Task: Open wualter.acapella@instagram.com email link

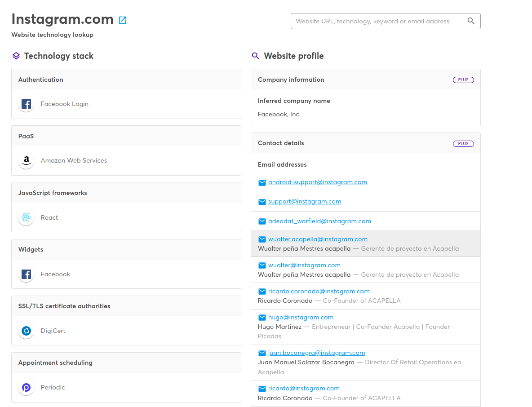Action: 318,239
